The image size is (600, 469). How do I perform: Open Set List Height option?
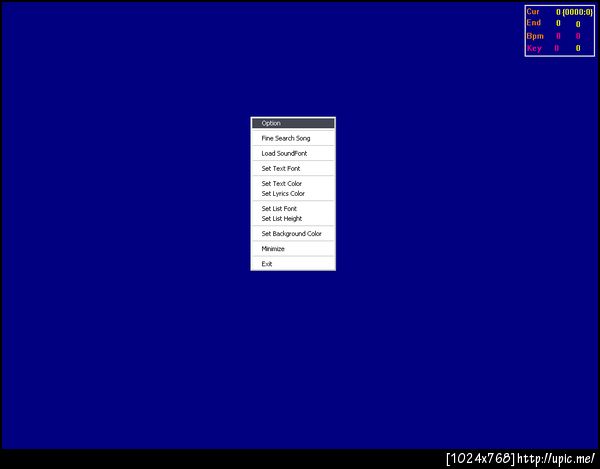[293, 218]
